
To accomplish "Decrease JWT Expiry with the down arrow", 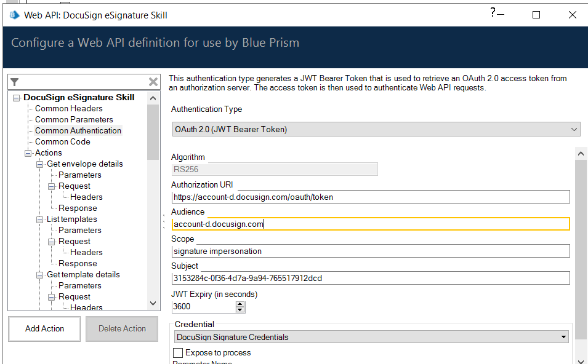I will click(x=240, y=309).
